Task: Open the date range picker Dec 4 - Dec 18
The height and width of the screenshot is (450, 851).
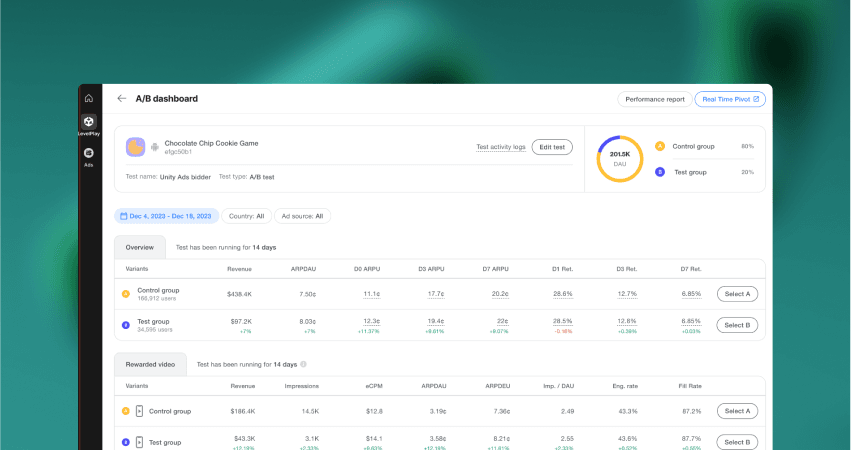Action: pos(164,216)
